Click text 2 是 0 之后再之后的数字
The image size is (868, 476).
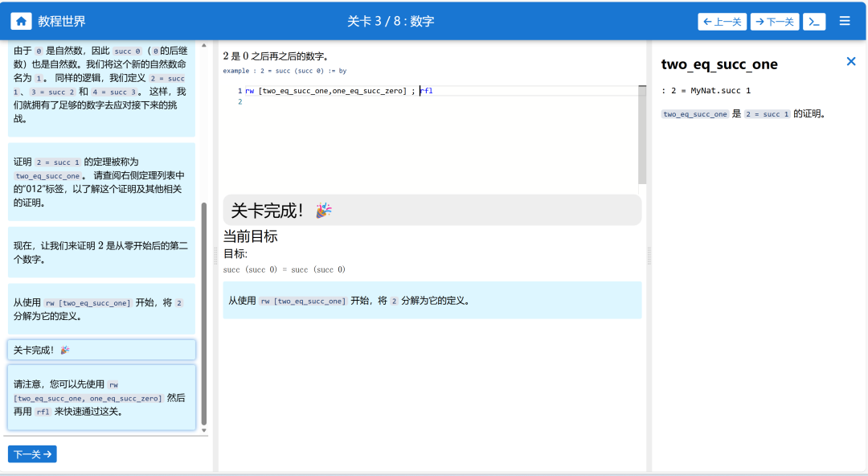pyautogui.click(x=276, y=56)
